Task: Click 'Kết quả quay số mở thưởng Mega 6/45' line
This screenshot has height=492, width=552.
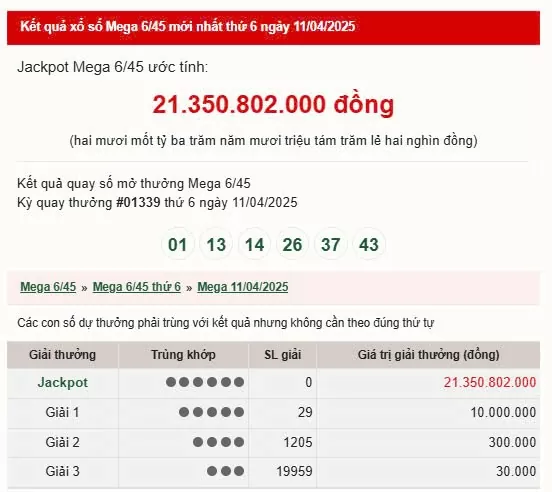Action: [x=134, y=183]
